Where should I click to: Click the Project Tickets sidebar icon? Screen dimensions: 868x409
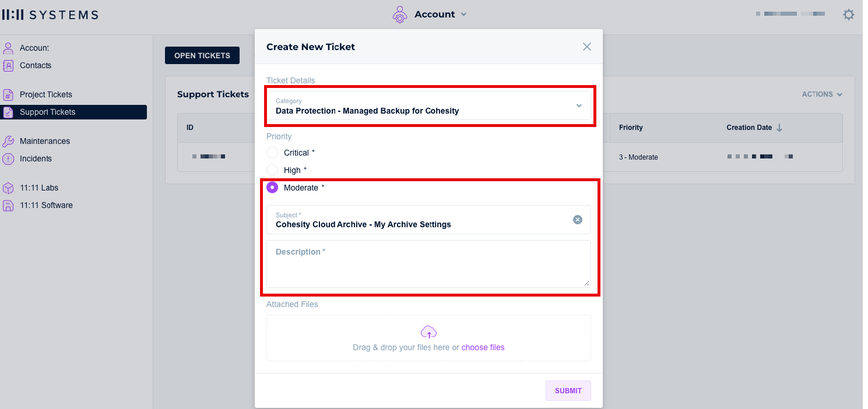click(x=8, y=94)
